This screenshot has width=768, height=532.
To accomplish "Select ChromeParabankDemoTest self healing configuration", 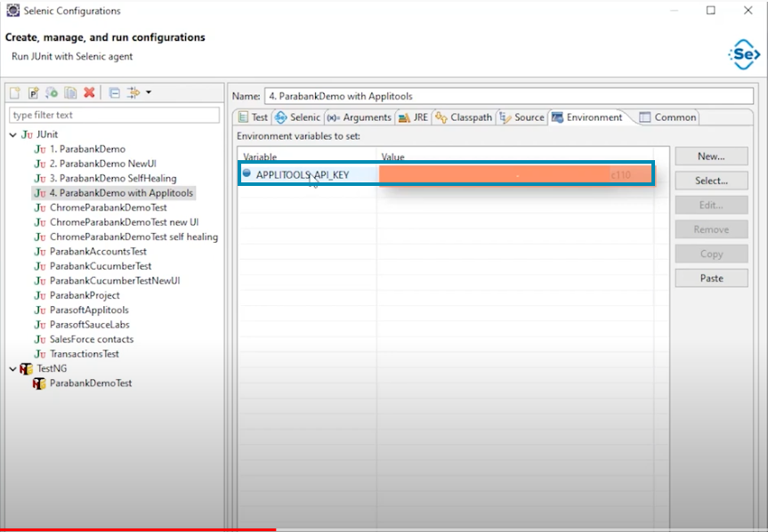I will 125,237.
